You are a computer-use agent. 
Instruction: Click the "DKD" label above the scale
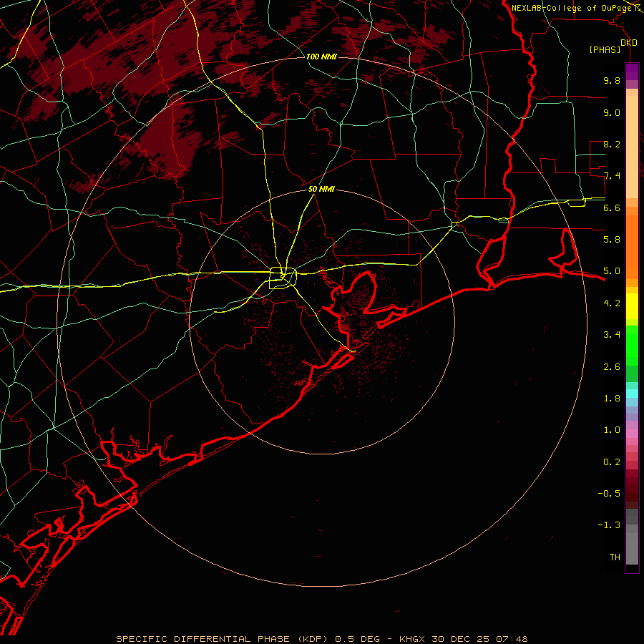coord(629,43)
